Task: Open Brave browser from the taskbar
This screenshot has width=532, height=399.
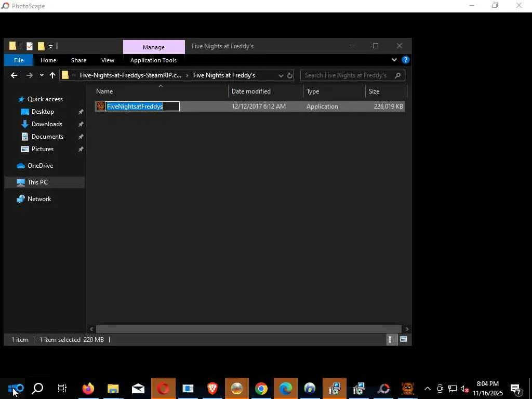Action: (212, 389)
